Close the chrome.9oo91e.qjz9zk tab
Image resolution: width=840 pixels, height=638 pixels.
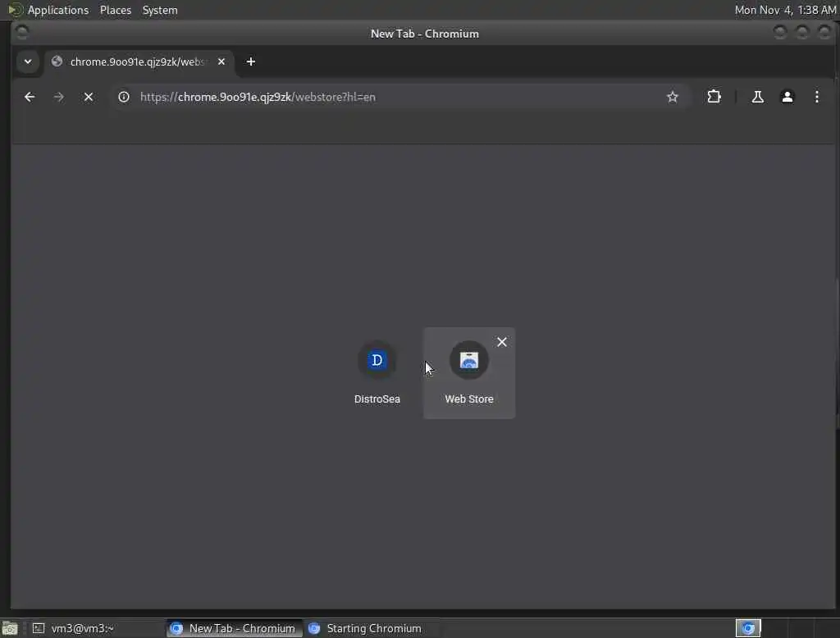pos(221,62)
